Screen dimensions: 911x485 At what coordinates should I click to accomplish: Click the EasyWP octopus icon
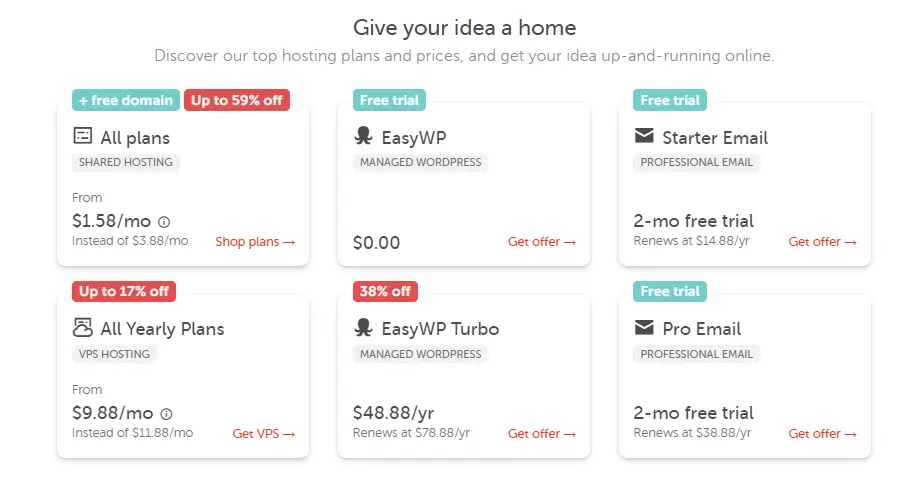coord(363,136)
